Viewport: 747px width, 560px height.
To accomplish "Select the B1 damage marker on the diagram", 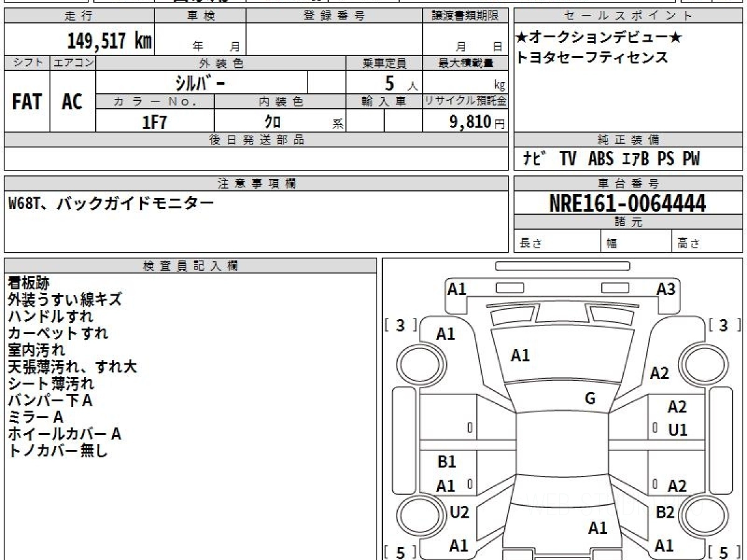I will point(446,462).
